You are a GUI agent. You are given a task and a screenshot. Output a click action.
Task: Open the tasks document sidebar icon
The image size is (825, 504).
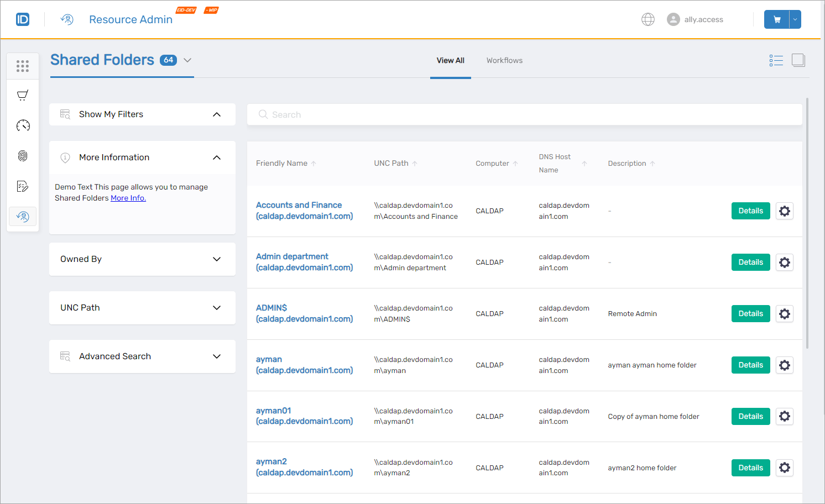(22, 186)
